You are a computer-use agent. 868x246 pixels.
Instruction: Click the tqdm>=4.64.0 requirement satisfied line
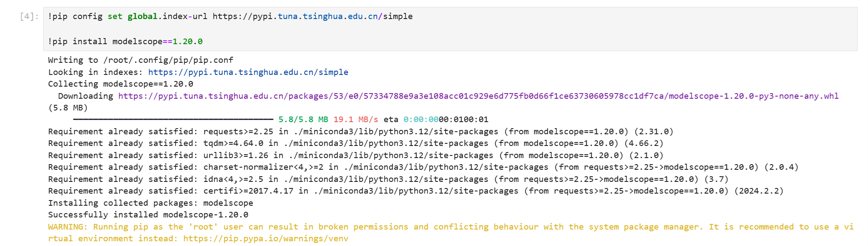pyautogui.click(x=356, y=143)
